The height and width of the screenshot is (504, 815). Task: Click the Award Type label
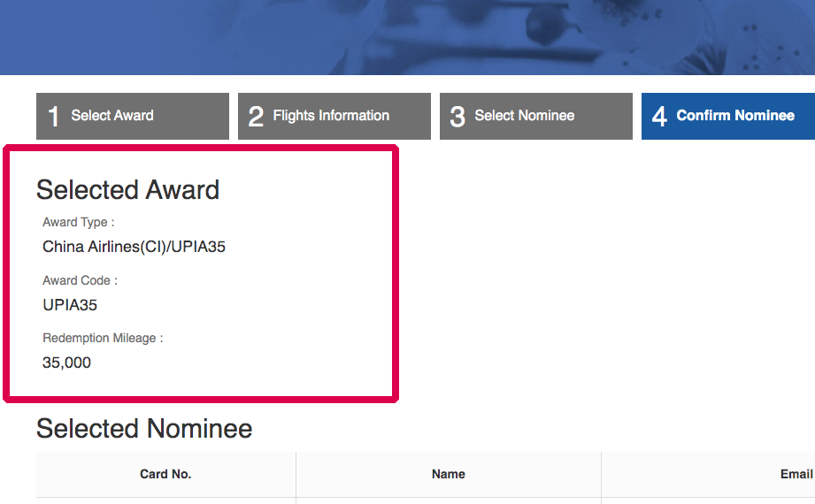tap(78, 223)
